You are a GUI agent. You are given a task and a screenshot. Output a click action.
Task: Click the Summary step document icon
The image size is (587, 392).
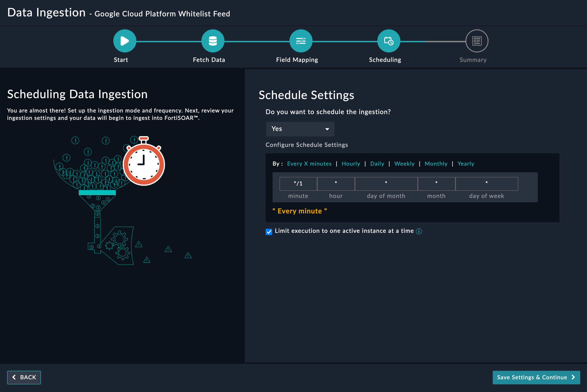click(477, 41)
